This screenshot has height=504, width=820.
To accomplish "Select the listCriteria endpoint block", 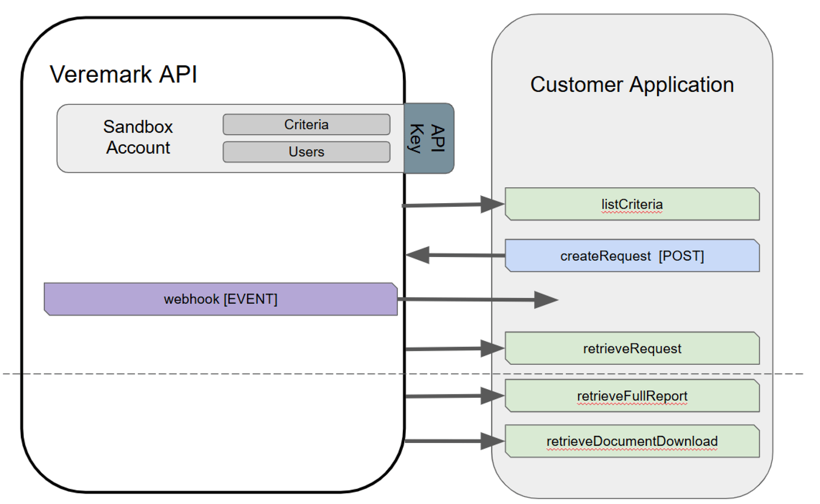I will pos(632,204).
